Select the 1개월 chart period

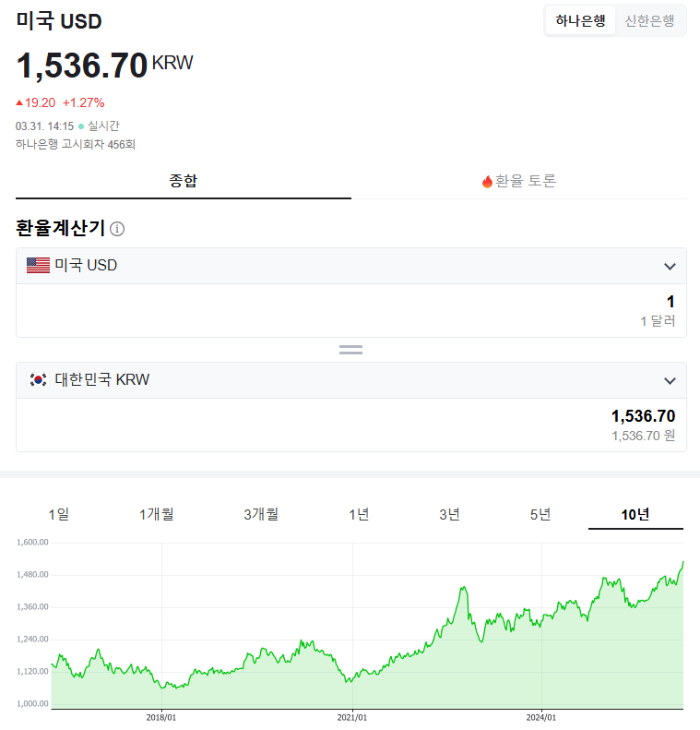coord(157,514)
